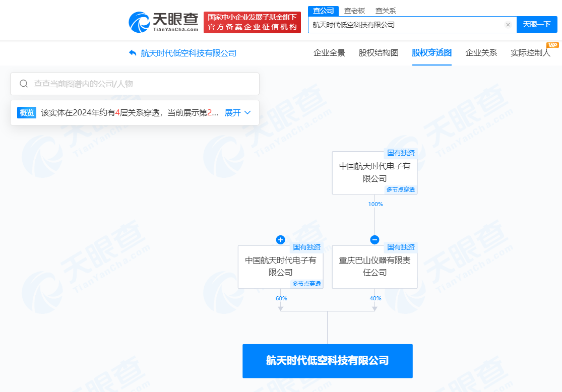Switch to the 查关系 search tab
Screen dimensions: 562x392
(x=386, y=11)
